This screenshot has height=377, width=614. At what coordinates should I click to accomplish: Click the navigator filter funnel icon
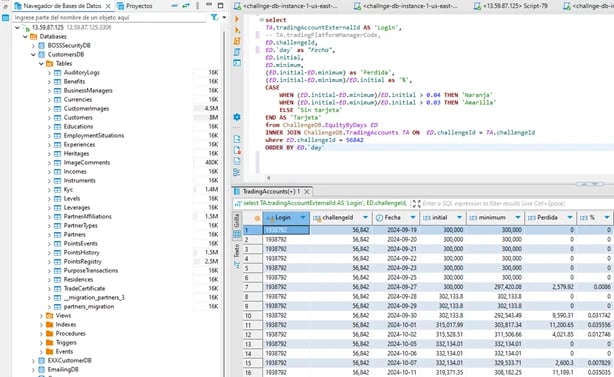[x=214, y=17]
